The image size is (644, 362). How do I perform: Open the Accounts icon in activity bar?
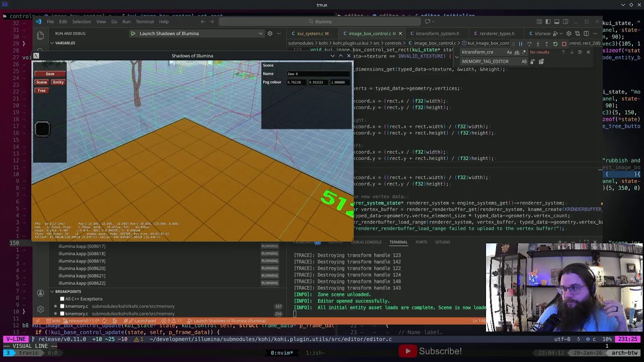[40, 293]
